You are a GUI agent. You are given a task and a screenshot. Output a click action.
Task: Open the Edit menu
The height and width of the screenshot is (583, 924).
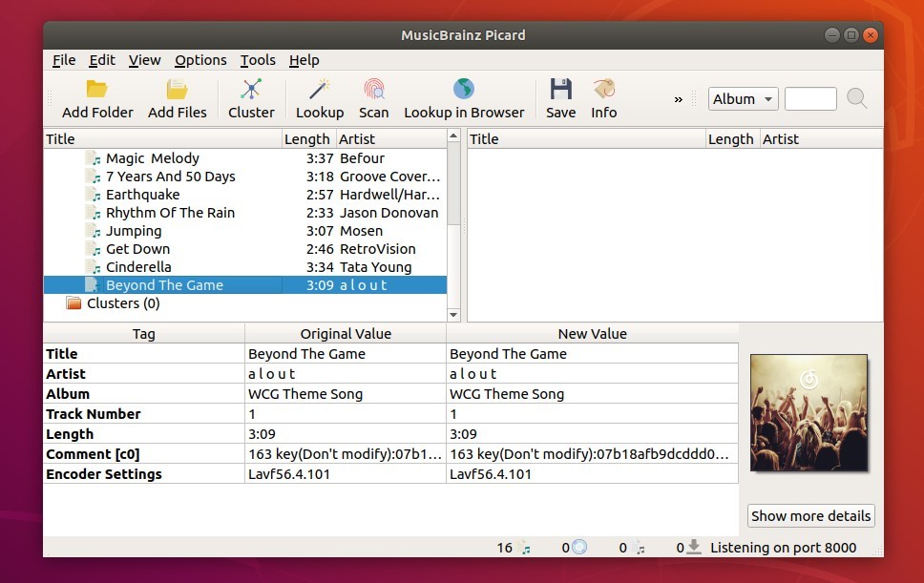point(102,60)
